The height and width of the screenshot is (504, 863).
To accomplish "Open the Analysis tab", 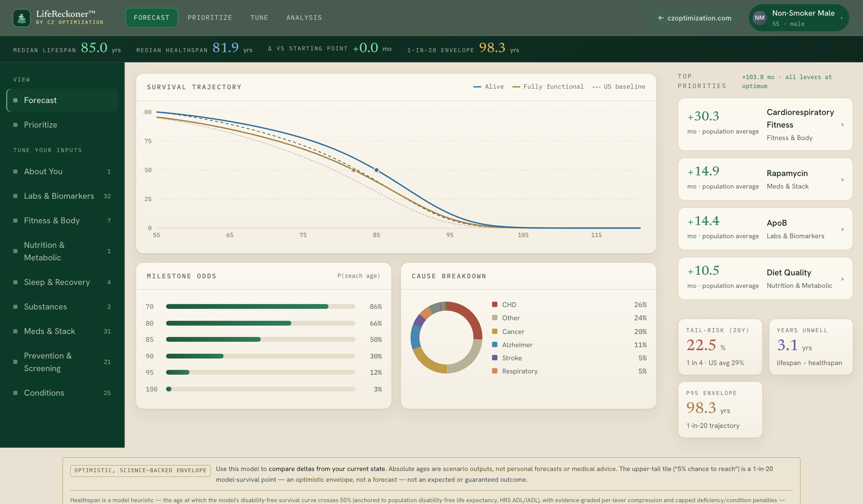I will coord(304,18).
